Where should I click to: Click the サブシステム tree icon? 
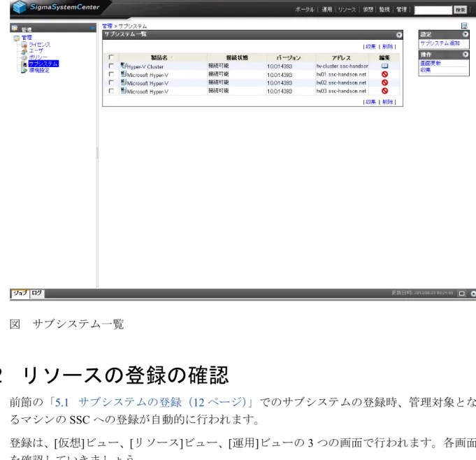(24, 64)
